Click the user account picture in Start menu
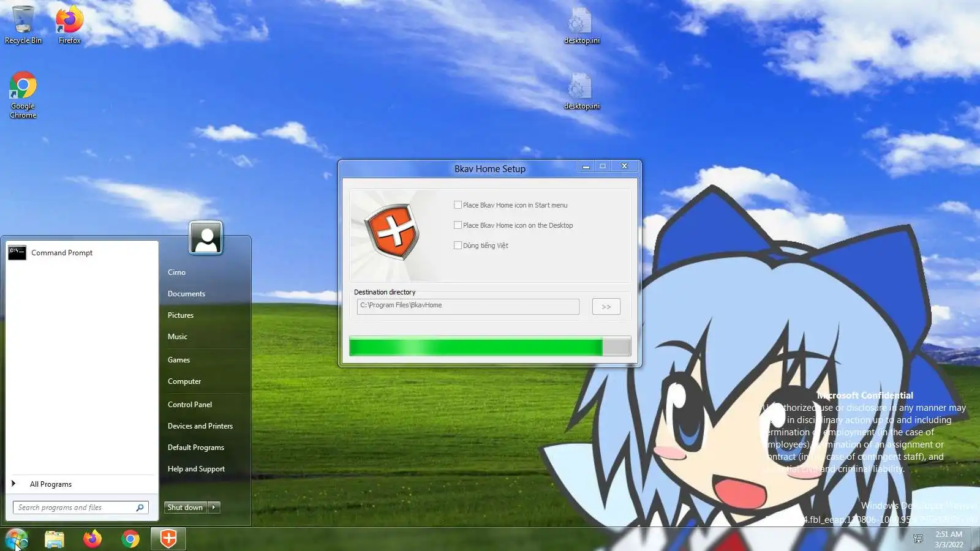 pyautogui.click(x=206, y=238)
